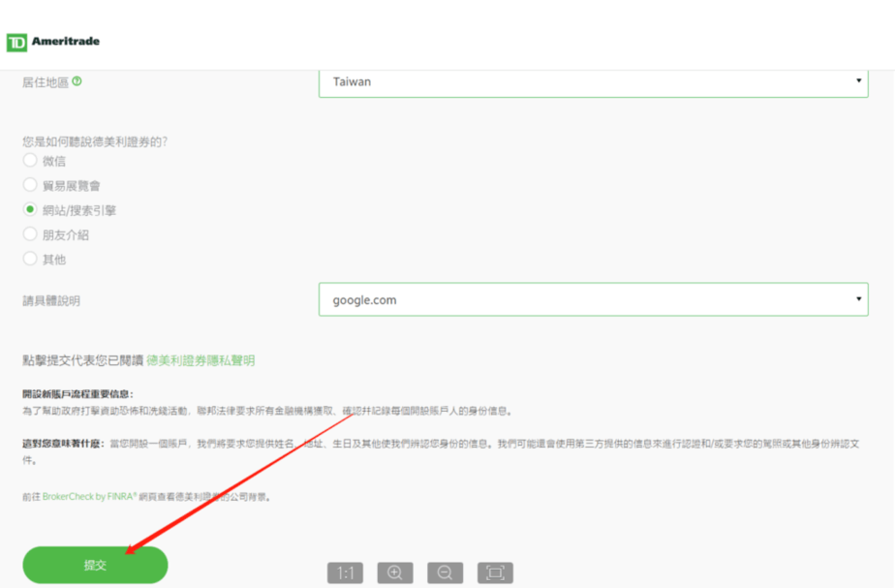Click the 開設新賬戶流程重要信息 heading
The height and width of the screenshot is (588, 895).
(x=77, y=394)
